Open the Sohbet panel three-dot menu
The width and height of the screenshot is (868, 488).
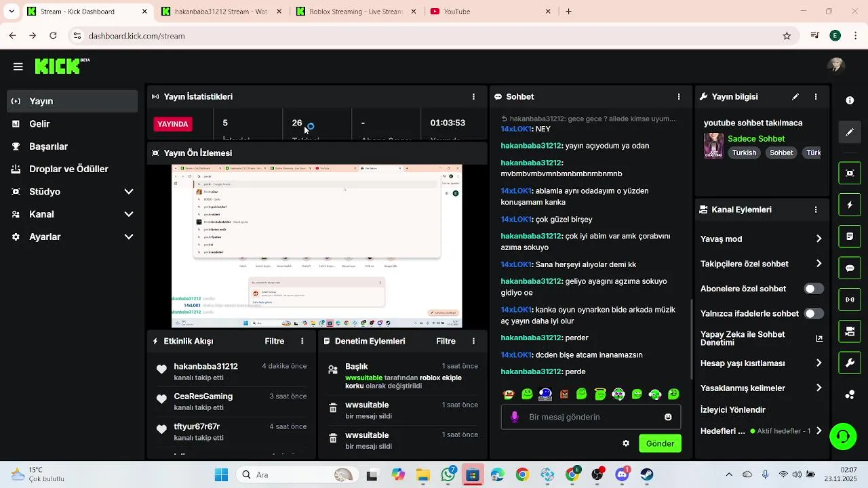pyautogui.click(x=679, y=97)
